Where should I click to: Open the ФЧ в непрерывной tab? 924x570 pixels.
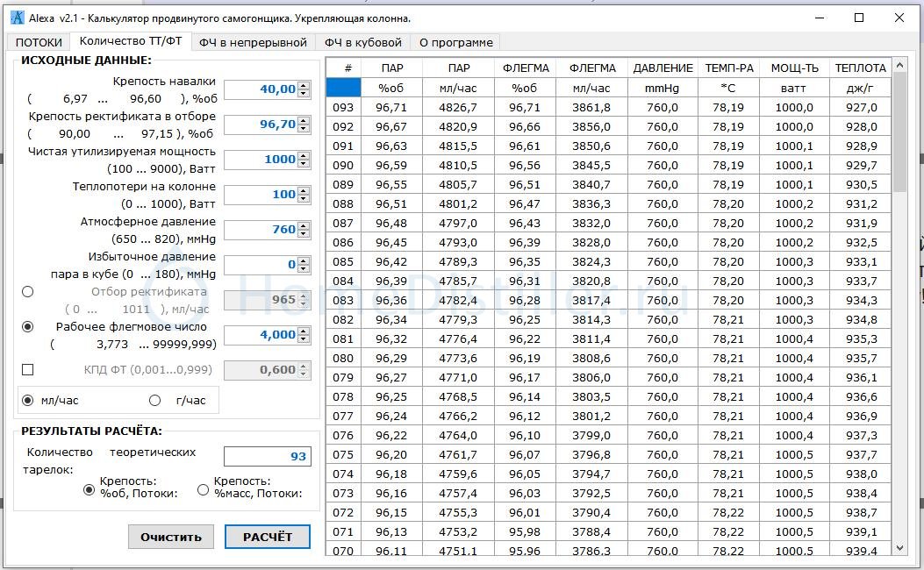click(253, 42)
